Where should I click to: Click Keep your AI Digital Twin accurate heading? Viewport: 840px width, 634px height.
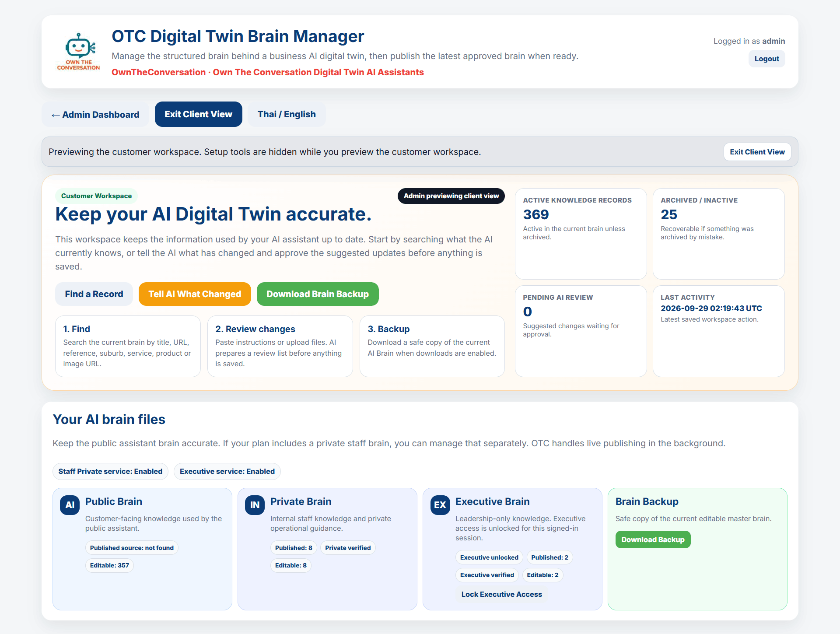pos(213,214)
